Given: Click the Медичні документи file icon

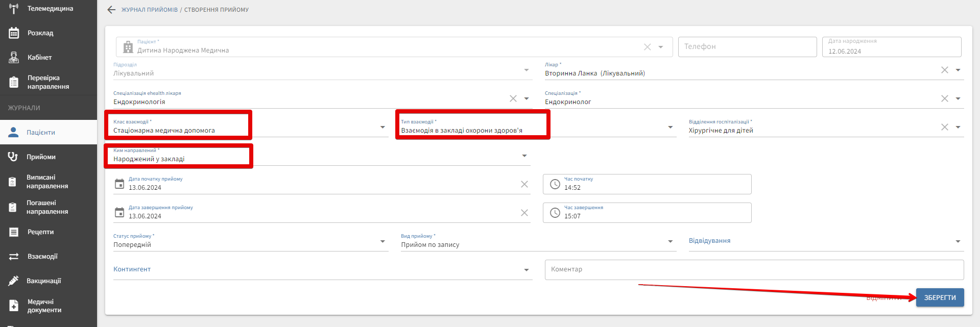Looking at the screenshot, I should pos(14,306).
